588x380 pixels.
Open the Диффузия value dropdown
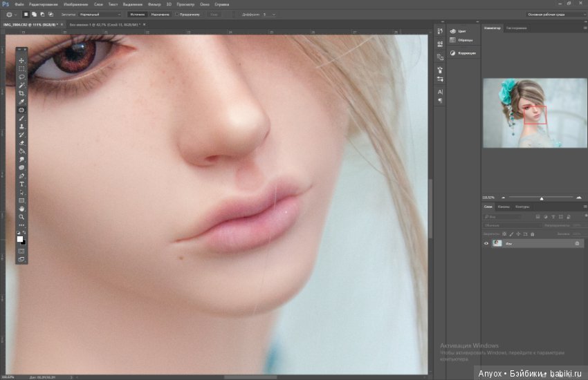(x=269, y=15)
